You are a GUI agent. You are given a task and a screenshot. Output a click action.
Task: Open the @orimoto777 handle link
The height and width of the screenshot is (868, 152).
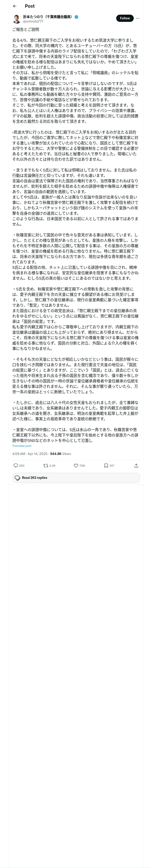[33, 22]
